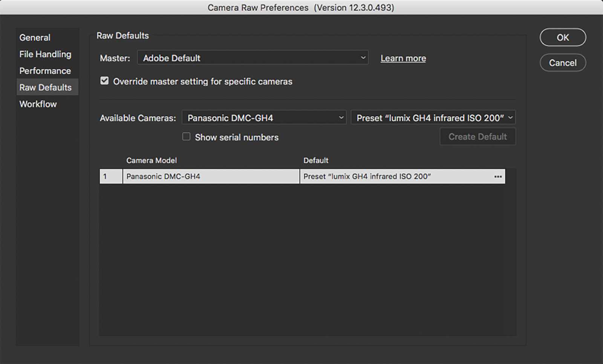This screenshot has width=603, height=364.
Task: Expand the Available Cameras dropdown
Action: point(264,118)
